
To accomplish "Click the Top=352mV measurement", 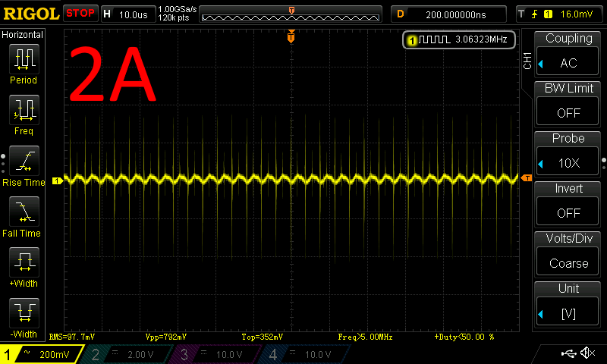I will point(263,337).
